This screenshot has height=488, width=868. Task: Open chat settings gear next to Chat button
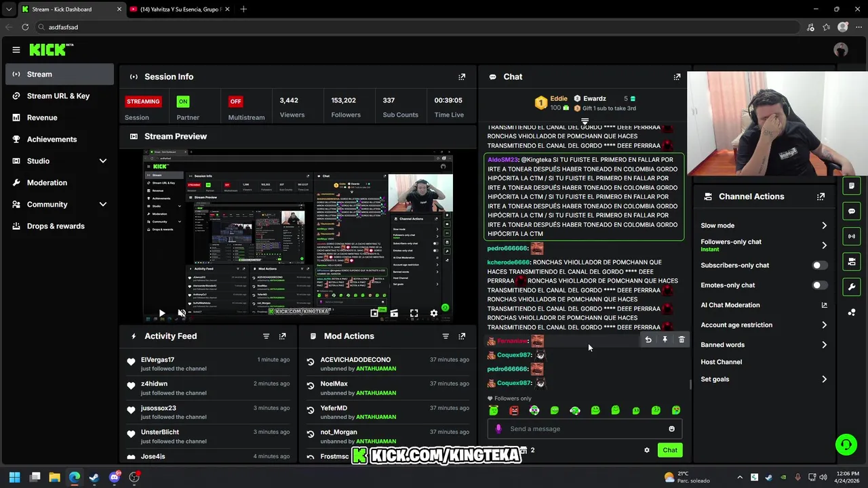point(647,450)
